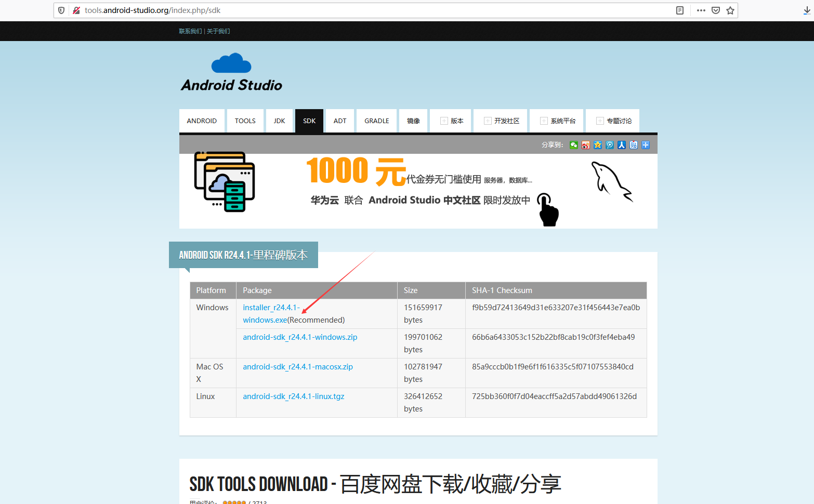Open the site security shield icon
814x504 pixels.
tap(61, 10)
